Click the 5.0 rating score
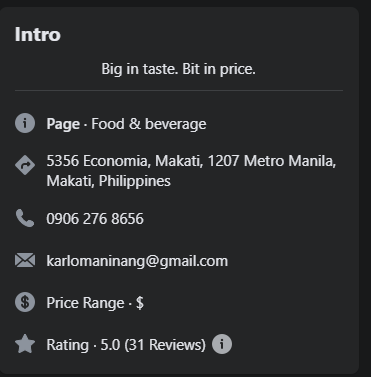Viewport: 371px width, 377px height. click(x=110, y=345)
